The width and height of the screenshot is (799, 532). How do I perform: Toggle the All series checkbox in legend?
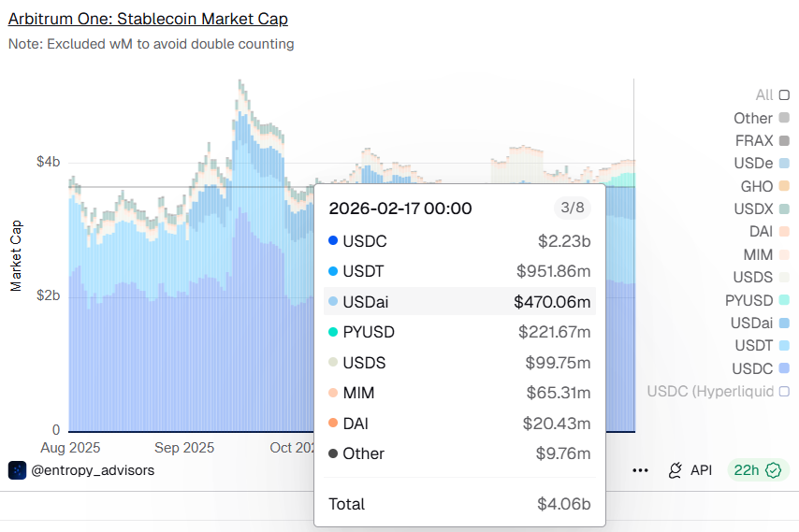[x=784, y=95]
